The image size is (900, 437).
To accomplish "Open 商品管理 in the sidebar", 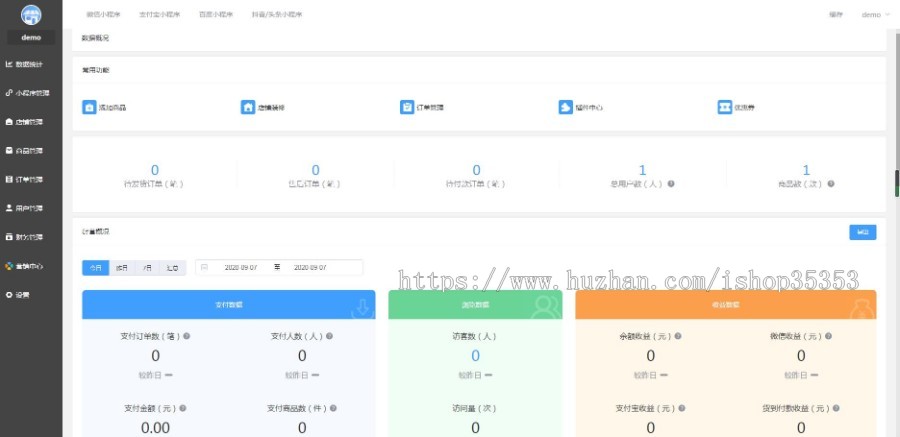I will [24, 150].
